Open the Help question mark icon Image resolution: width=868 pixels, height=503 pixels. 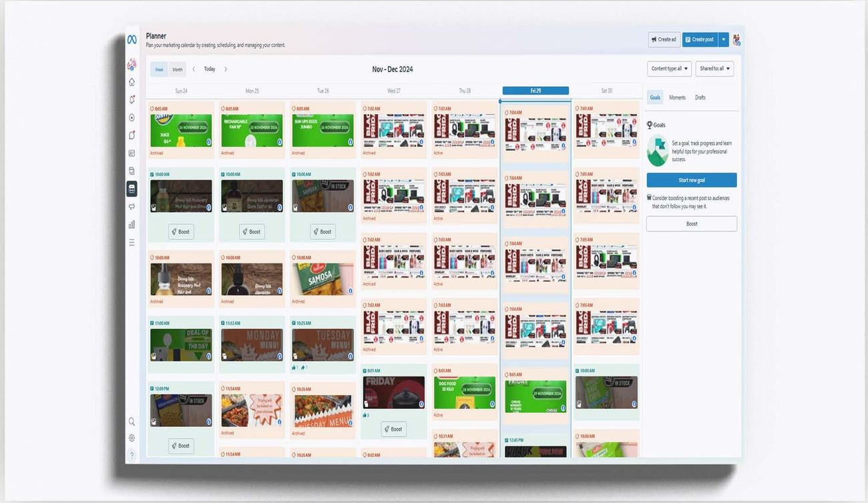point(132,455)
